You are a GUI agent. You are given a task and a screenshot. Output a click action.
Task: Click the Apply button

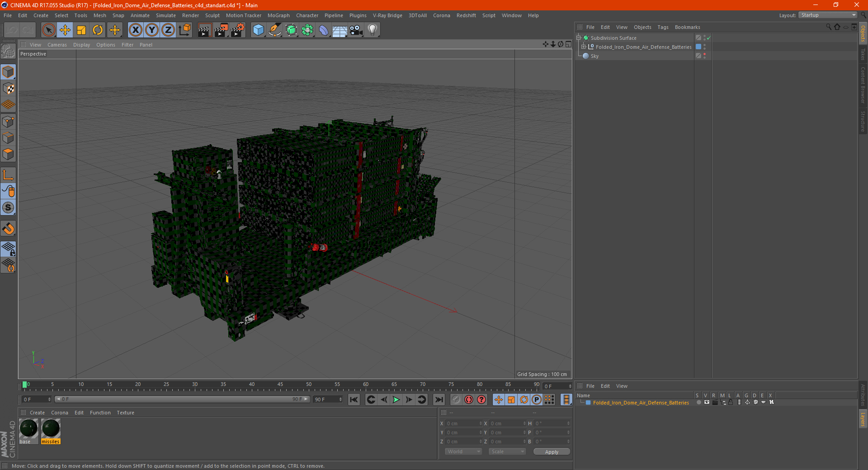(x=552, y=452)
